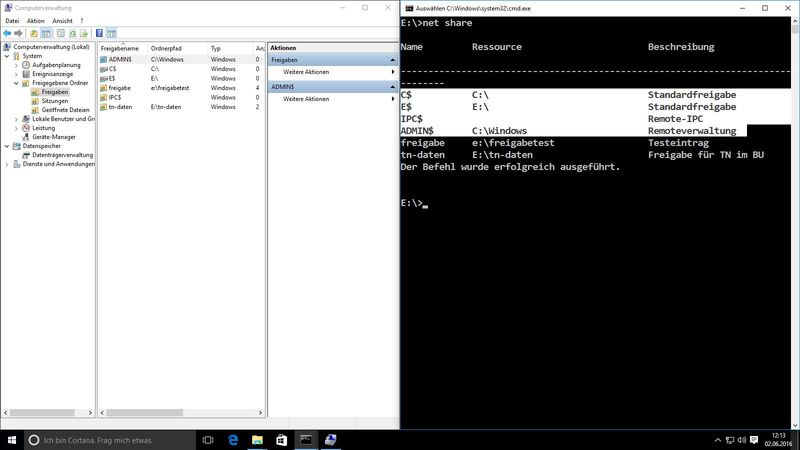Open the Ansicht menu
This screenshot has height=450, width=800.
[x=61, y=20]
